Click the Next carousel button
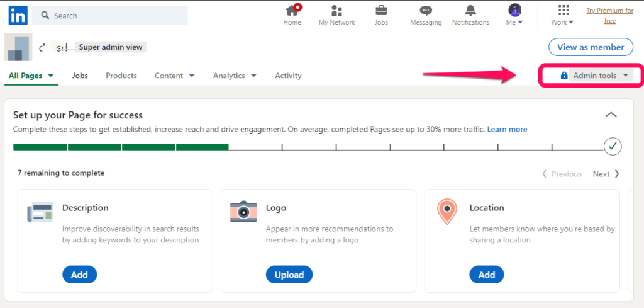Screen dimensions: 644x308 [606, 174]
